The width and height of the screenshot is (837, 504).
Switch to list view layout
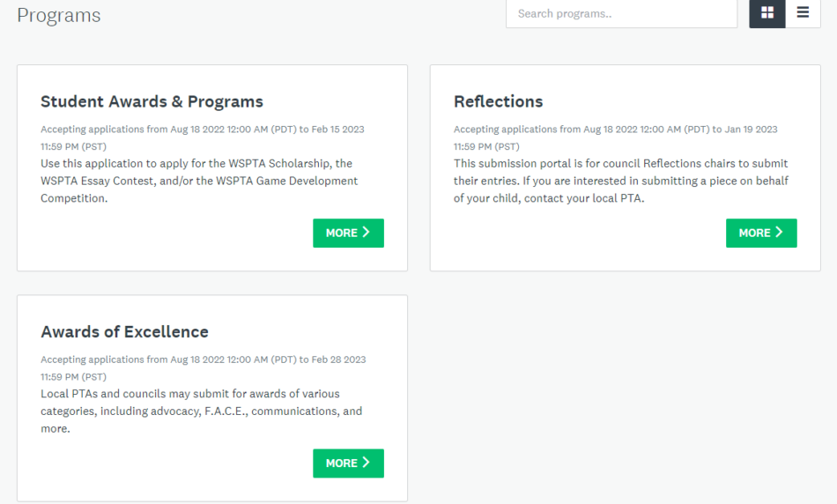tap(803, 13)
